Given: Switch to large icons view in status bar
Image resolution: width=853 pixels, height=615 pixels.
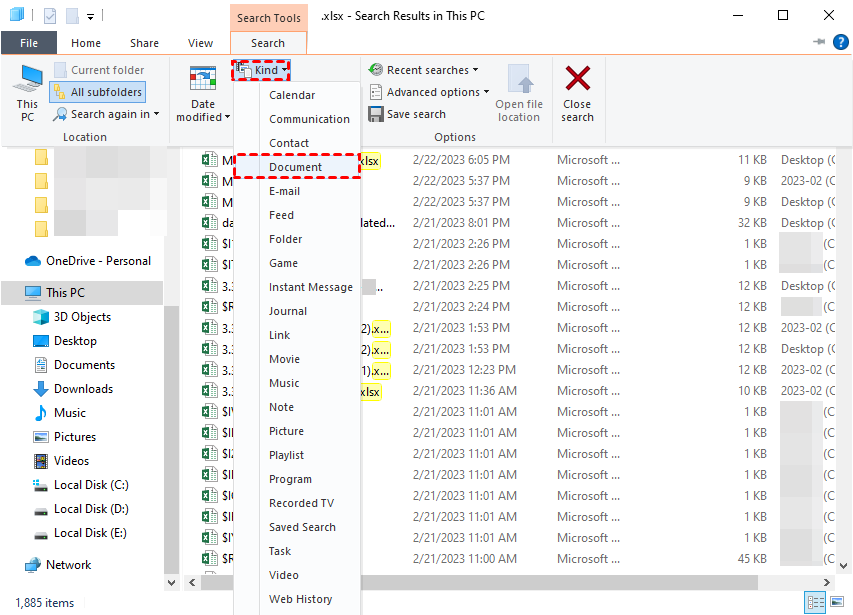Looking at the screenshot, I should 838,603.
